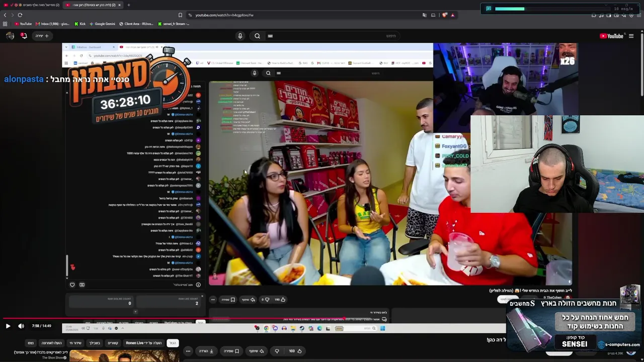The image size is (644, 362).
Task: Go to YouTube home via logo
Action: [612, 36]
